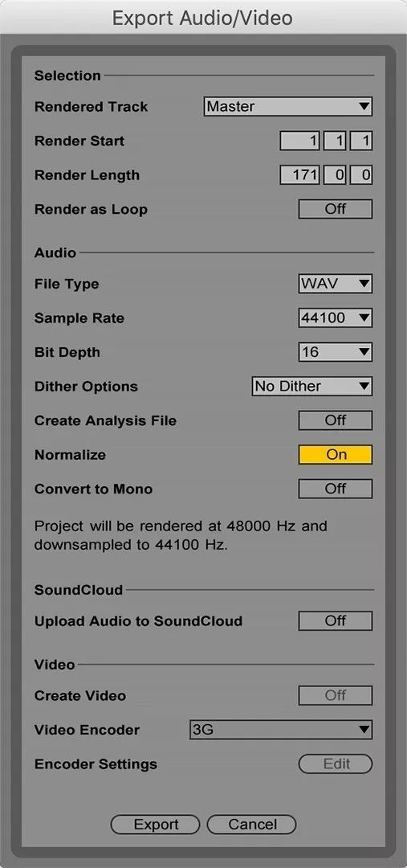The width and height of the screenshot is (407, 868).
Task: Open the Rendered Track Master dropdown
Action: (288, 106)
